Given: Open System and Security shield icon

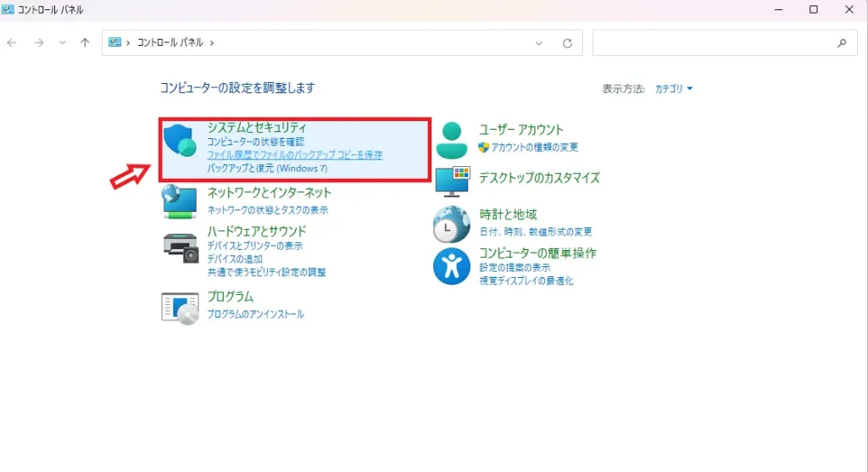Looking at the screenshot, I should click(x=180, y=141).
